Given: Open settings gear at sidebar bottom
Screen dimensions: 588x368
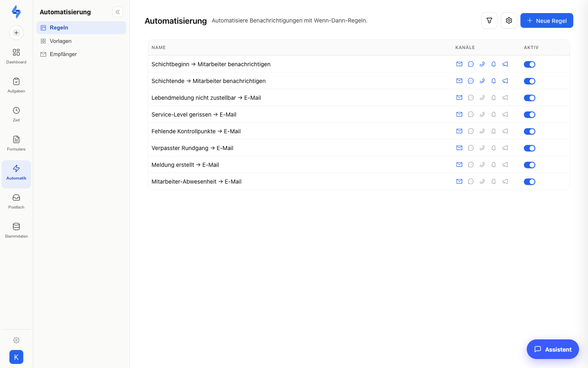Looking at the screenshot, I should tap(16, 340).
